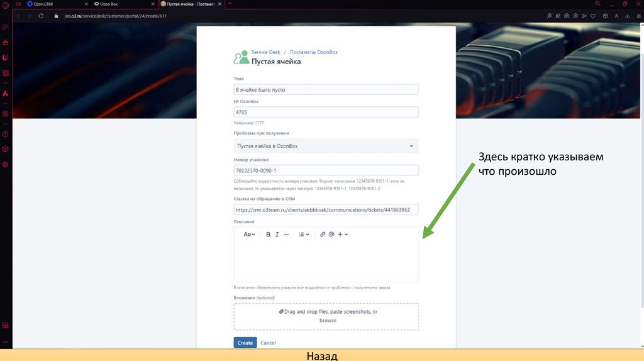Click the CRM ticket link input field

coord(326,210)
